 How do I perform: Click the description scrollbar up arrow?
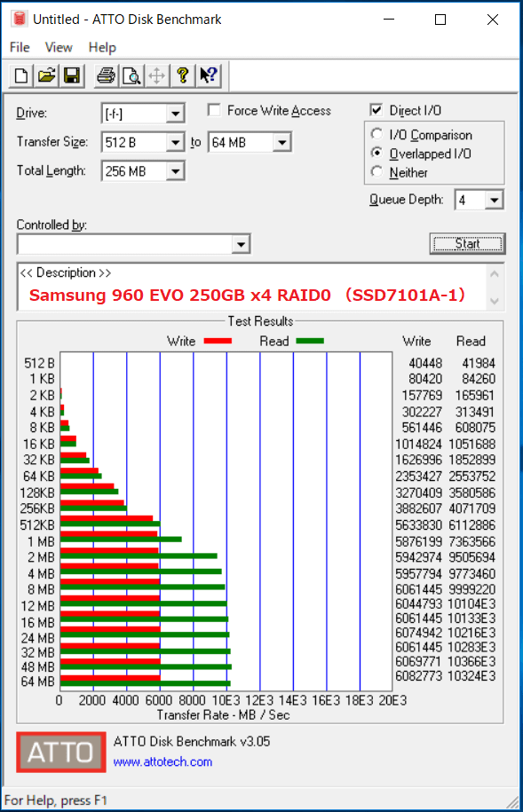[x=495, y=273]
